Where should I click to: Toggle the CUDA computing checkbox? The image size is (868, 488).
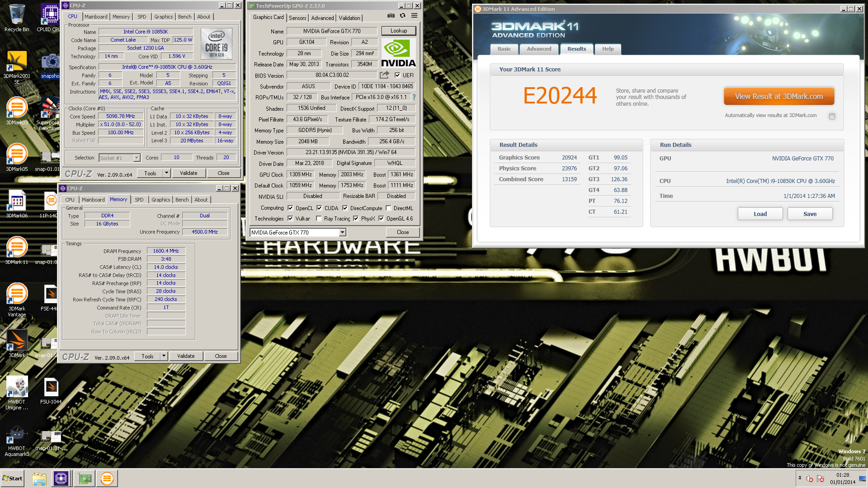point(319,208)
